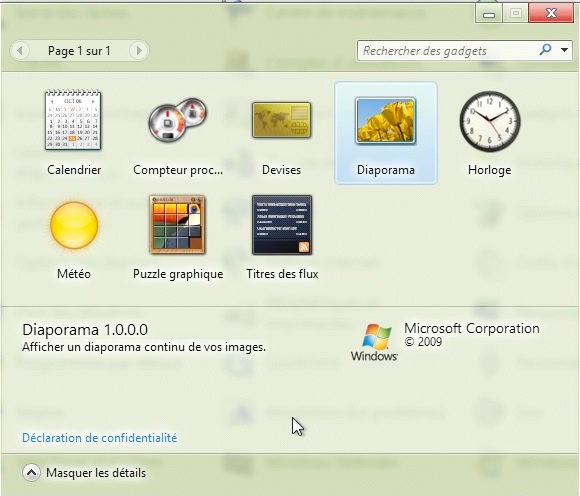Go to the next gadget page
The image size is (580, 496).
pyautogui.click(x=139, y=50)
